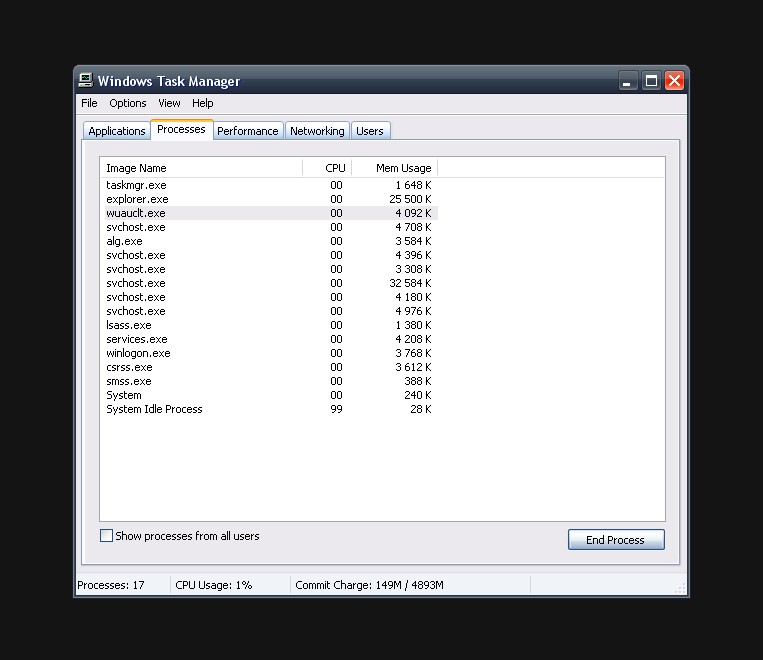Viewport: 763px width, 660px height.
Task: Switch to the Performance tab
Action: pyautogui.click(x=248, y=131)
